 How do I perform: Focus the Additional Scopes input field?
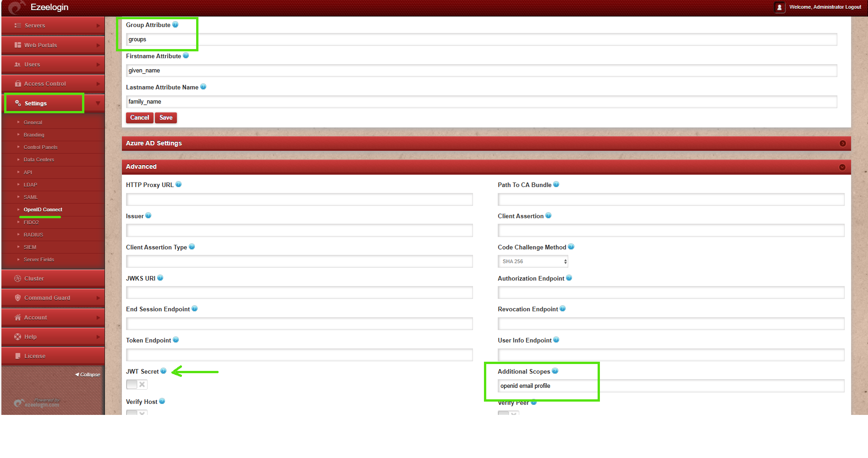[671, 386]
